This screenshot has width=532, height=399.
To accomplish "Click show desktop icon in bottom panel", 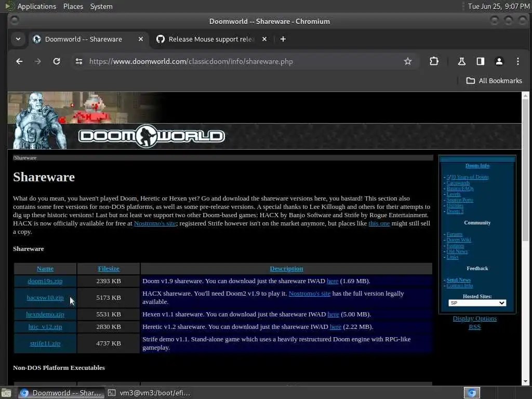I will 6,393.
